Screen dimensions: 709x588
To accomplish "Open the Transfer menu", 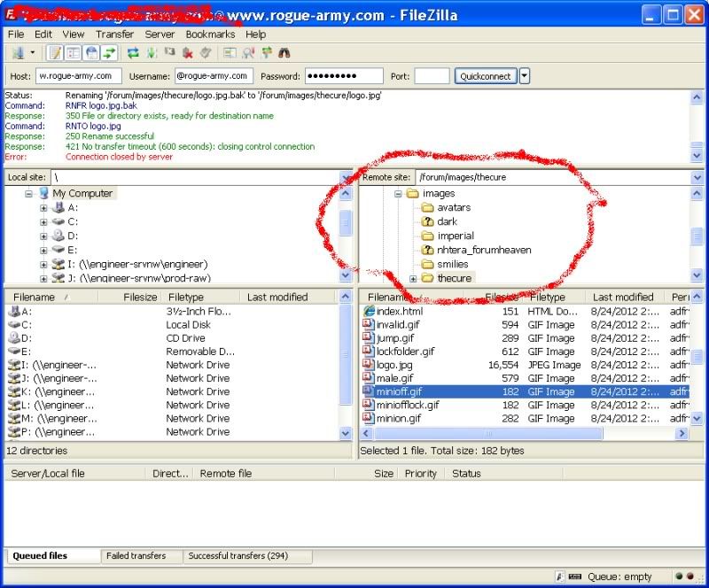I will click(115, 35).
